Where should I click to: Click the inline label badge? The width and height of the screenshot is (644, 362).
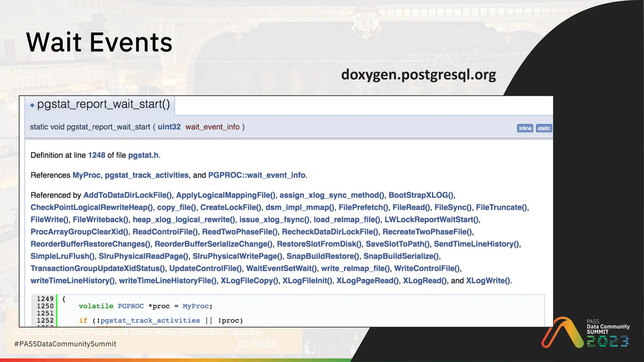tap(525, 128)
